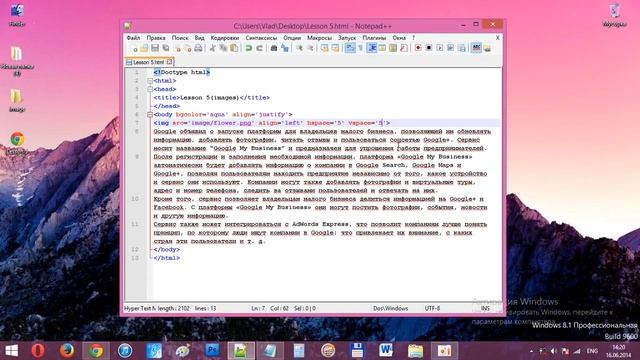
Task: Close document with menu bar X
Action: pyautogui.click(x=497, y=38)
